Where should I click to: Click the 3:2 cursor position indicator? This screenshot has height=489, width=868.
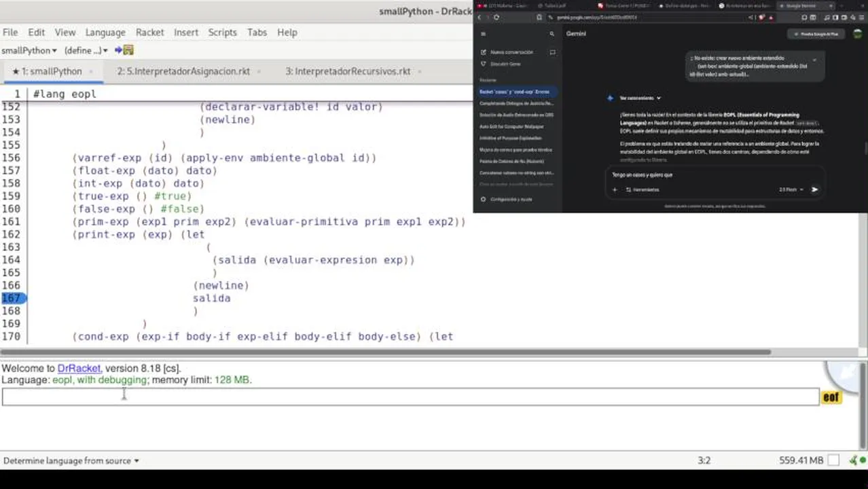tap(704, 460)
